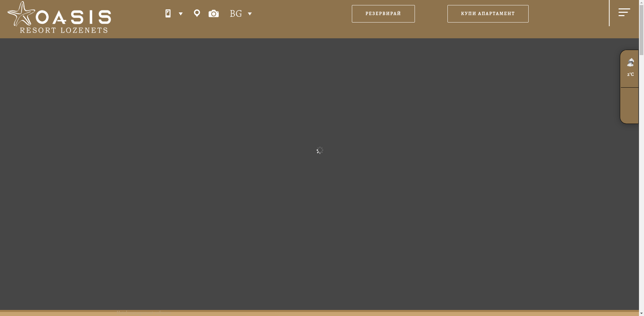Viewport: 644px width, 316px height.
Task: Click the empty lower section of weather widget
Action: point(629,105)
